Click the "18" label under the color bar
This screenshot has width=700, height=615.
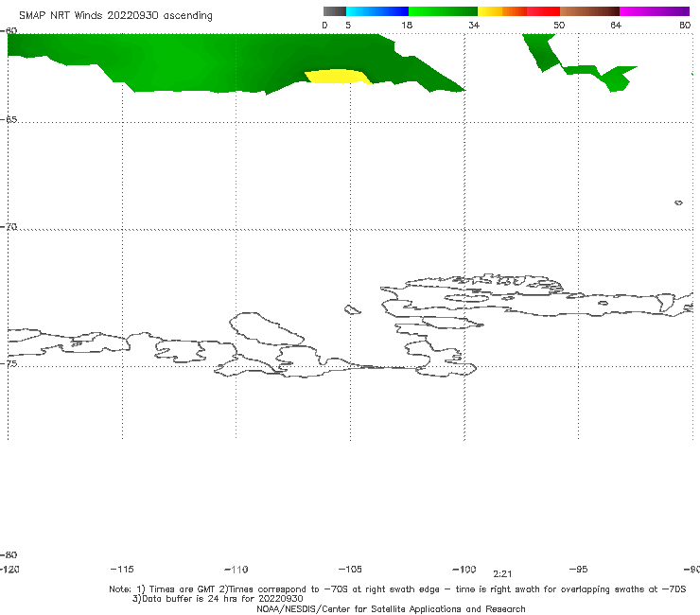tap(407, 25)
